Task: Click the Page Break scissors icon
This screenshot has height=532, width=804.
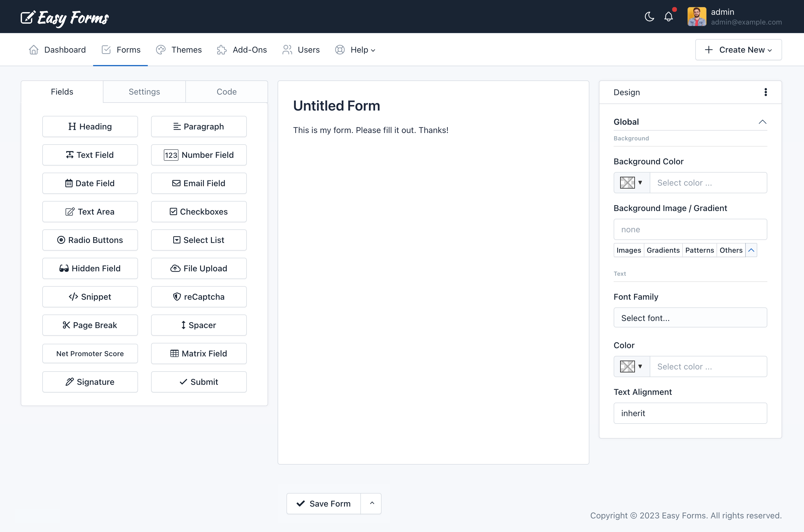Action: coord(65,325)
